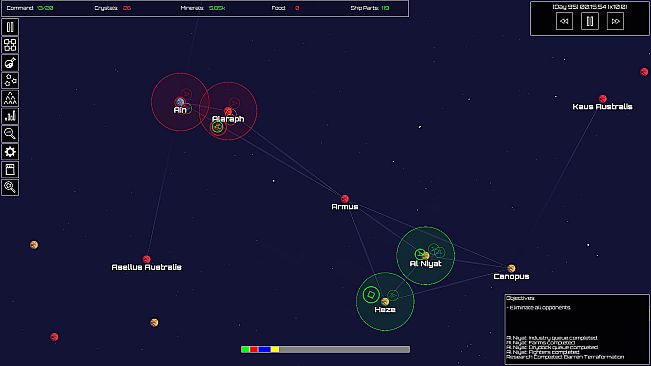Open the triangle pyramid tree icon
Image resolution: width=651 pixels, height=366 pixels.
coord(10,98)
